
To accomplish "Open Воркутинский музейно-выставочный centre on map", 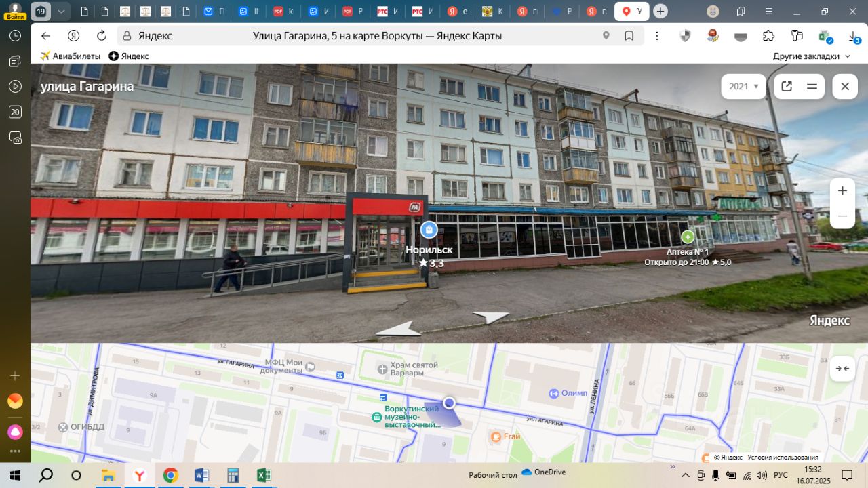I will [x=406, y=417].
